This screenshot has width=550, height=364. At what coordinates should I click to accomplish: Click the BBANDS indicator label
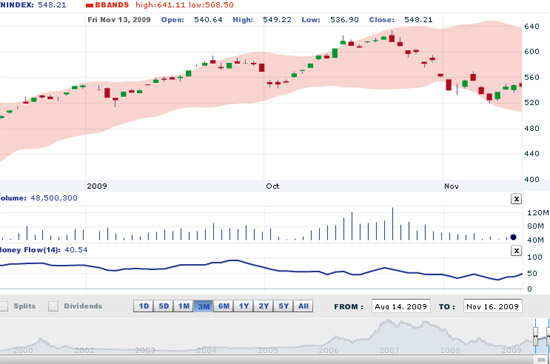[x=112, y=5]
